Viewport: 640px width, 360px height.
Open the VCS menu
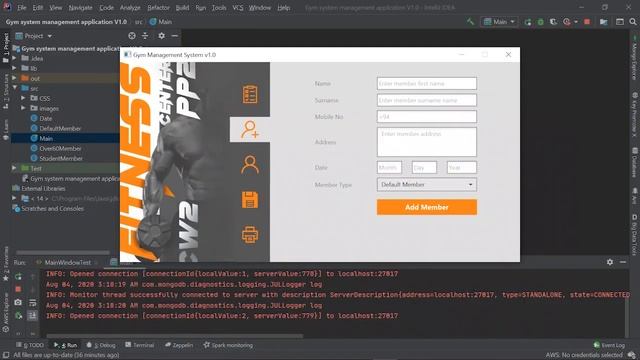pos(238,8)
